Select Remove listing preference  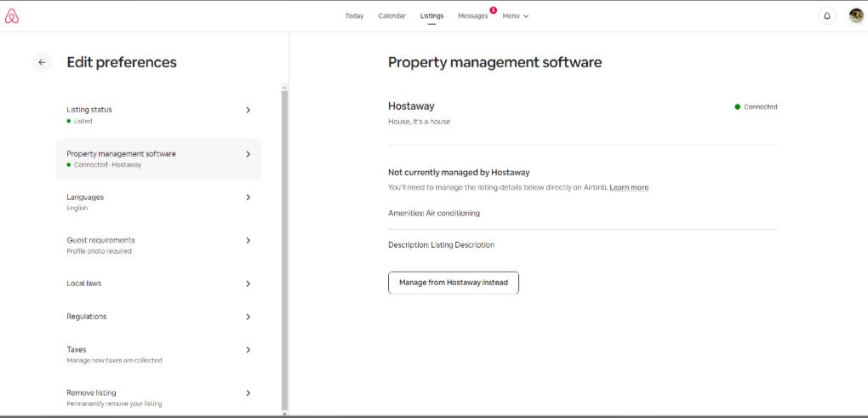159,398
